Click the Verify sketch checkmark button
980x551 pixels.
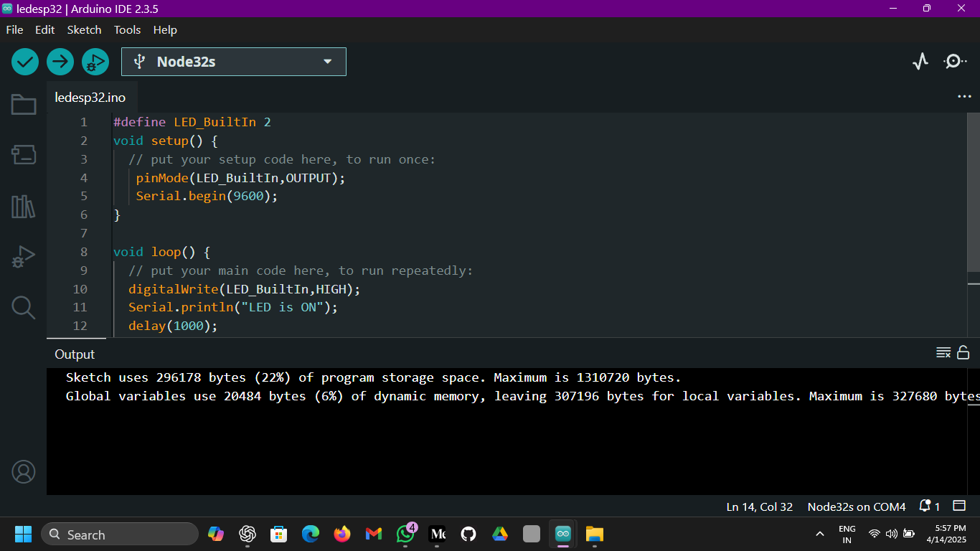25,62
